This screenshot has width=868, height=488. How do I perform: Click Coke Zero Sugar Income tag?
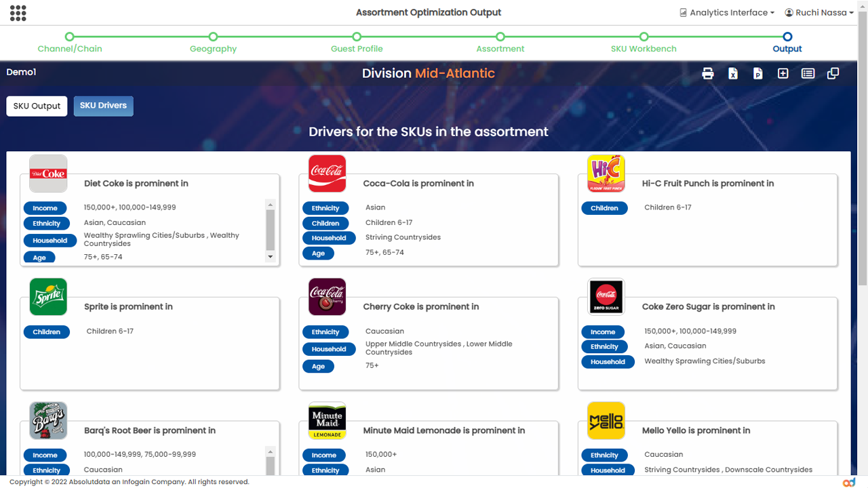pyautogui.click(x=603, y=332)
